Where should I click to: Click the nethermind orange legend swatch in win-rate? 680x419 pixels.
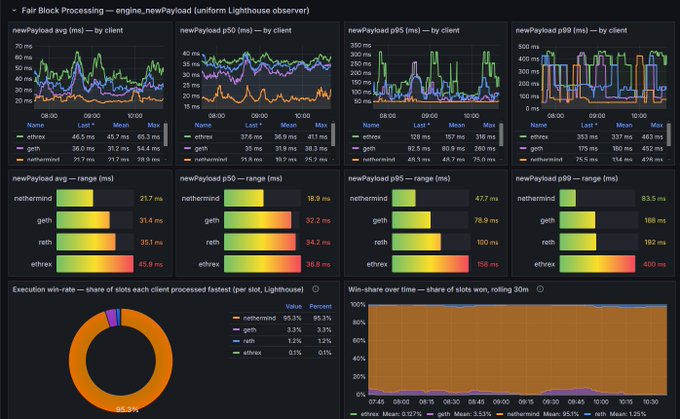coord(236,318)
